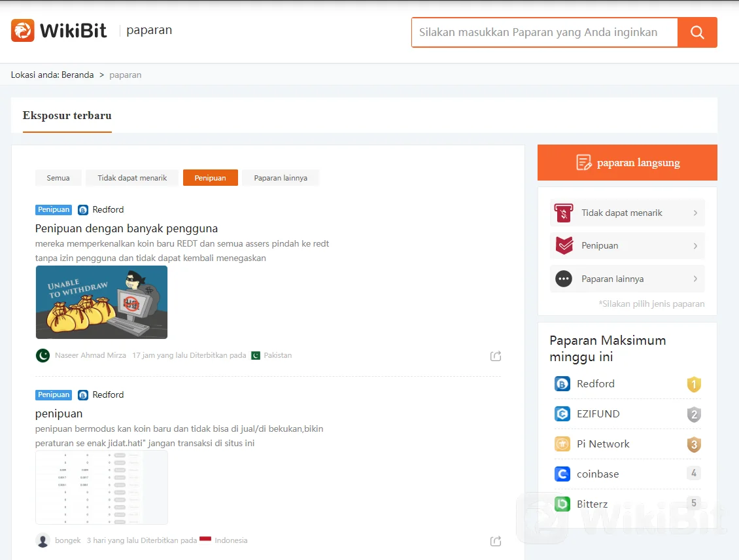The image size is (739, 560).
Task: Click the Redford logo in first post
Action: click(83, 210)
